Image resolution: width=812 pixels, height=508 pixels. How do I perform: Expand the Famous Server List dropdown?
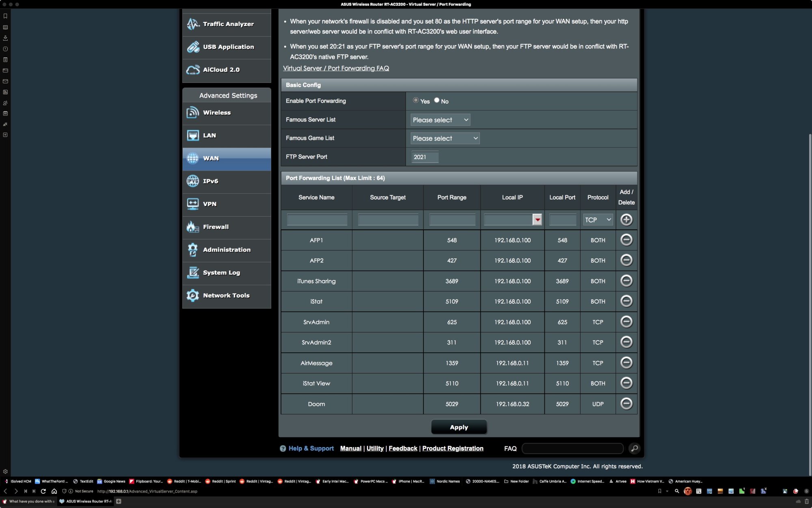[x=440, y=120]
